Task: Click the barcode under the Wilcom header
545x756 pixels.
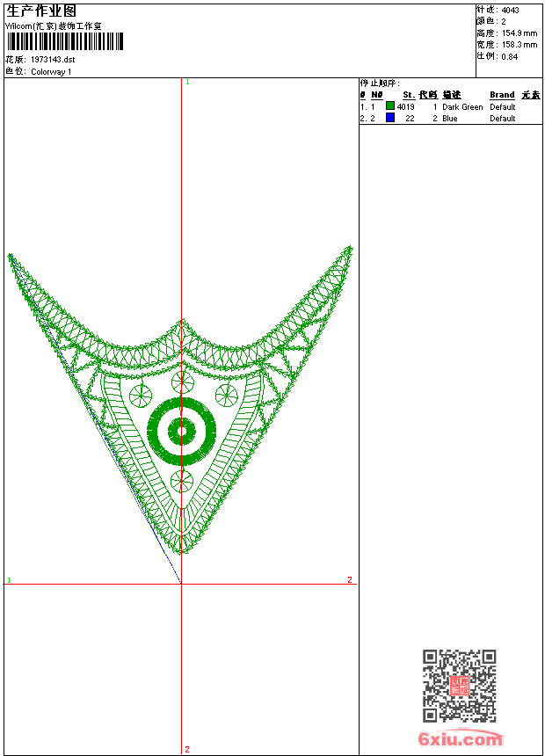Action: pyautogui.click(x=65, y=41)
